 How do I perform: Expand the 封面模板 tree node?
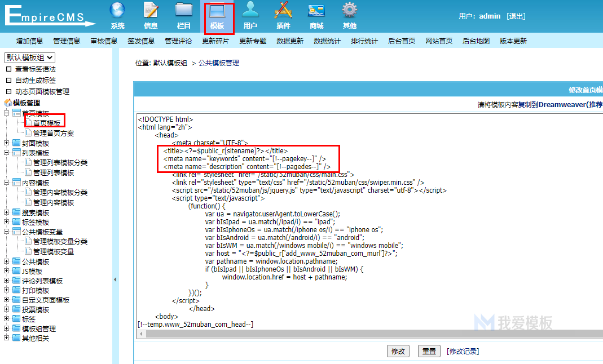(7, 143)
